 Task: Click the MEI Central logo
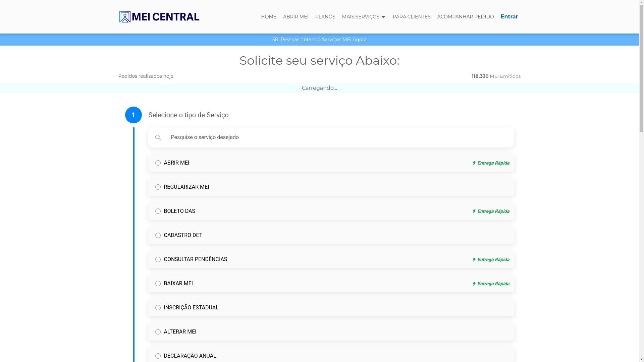click(x=159, y=17)
